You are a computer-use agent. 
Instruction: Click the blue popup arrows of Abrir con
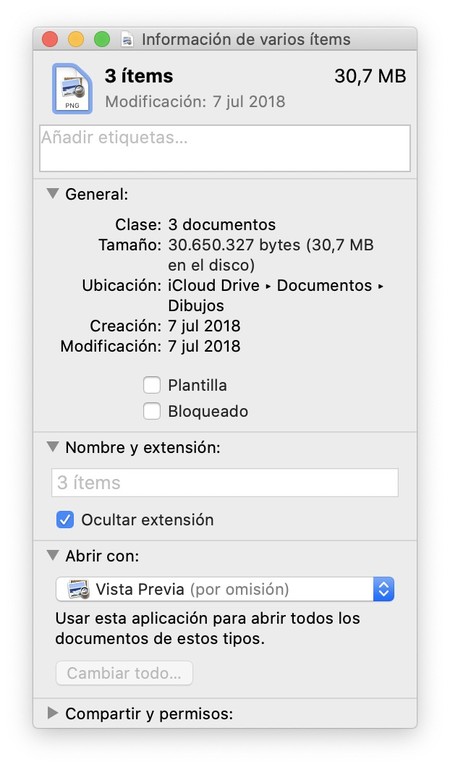click(x=383, y=589)
